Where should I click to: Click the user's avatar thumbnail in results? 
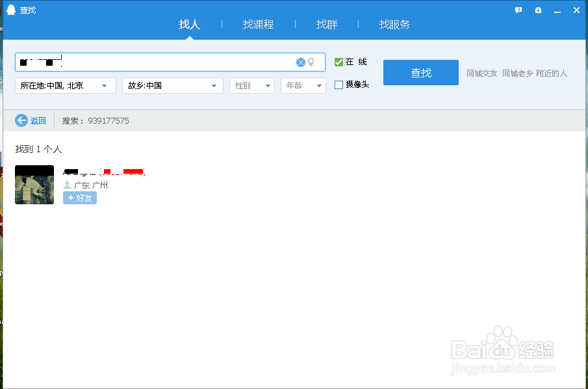tap(34, 185)
